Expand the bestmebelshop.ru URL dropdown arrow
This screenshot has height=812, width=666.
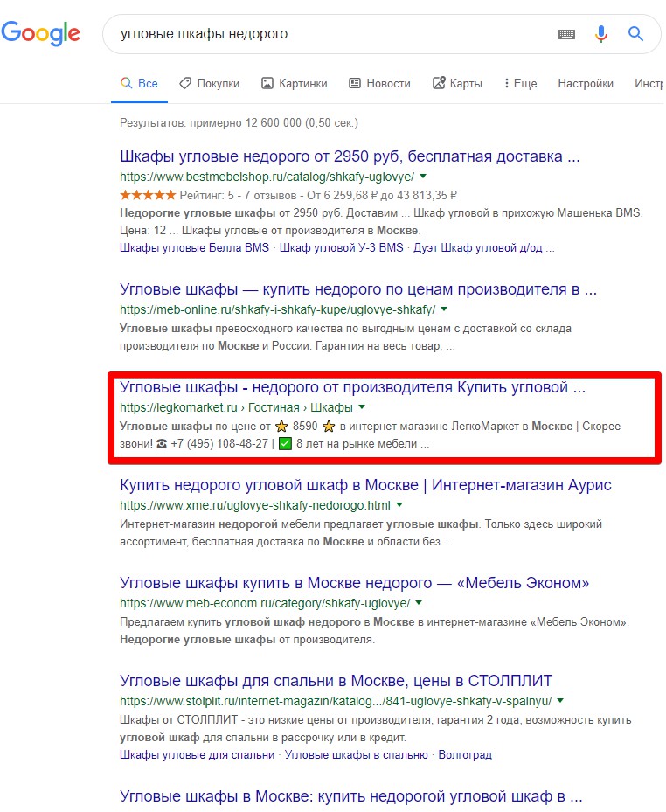tap(423, 176)
